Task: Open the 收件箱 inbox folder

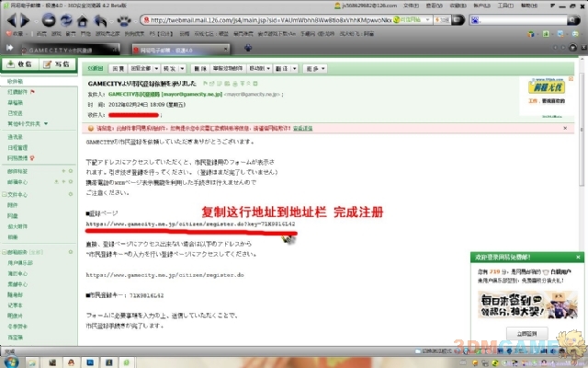Action: tap(16, 82)
